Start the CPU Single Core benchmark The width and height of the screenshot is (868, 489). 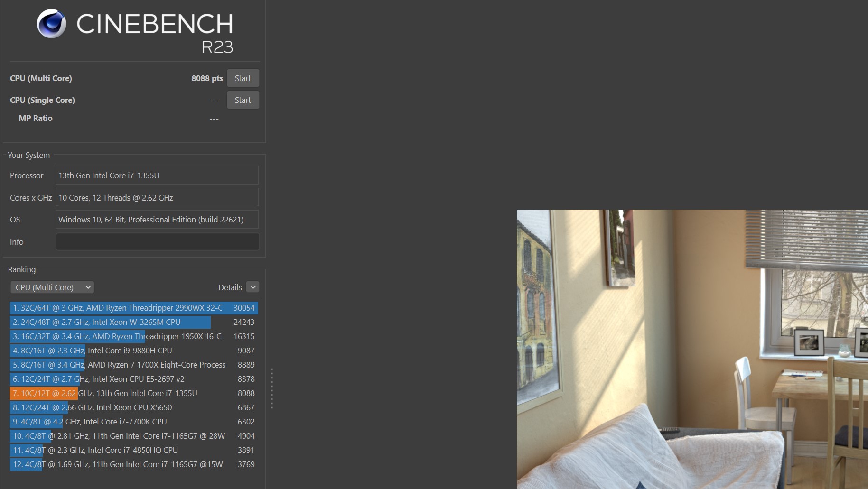point(243,100)
